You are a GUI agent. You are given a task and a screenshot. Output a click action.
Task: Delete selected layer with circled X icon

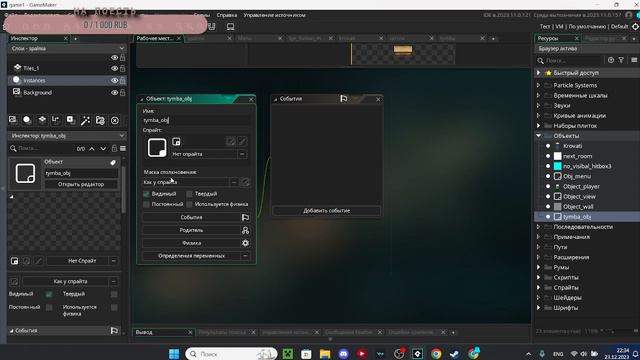[x=115, y=120]
